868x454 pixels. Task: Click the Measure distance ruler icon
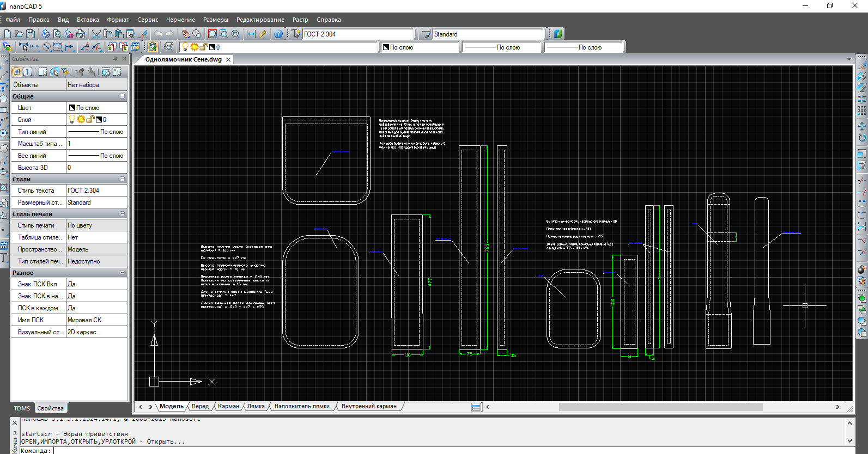tap(263, 34)
